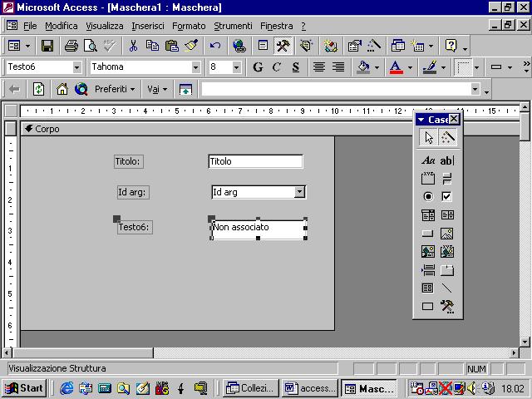Switch to Collezi... taskbar button

pos(251,388)
